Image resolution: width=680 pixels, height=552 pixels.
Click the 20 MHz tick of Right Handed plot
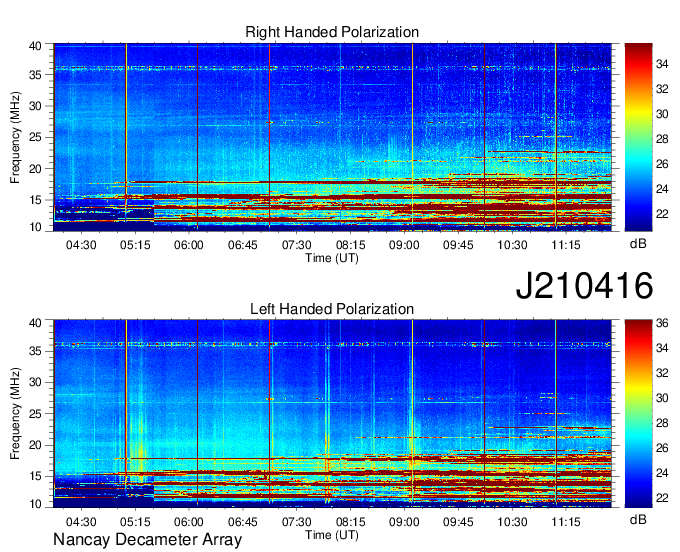(36, 169)
